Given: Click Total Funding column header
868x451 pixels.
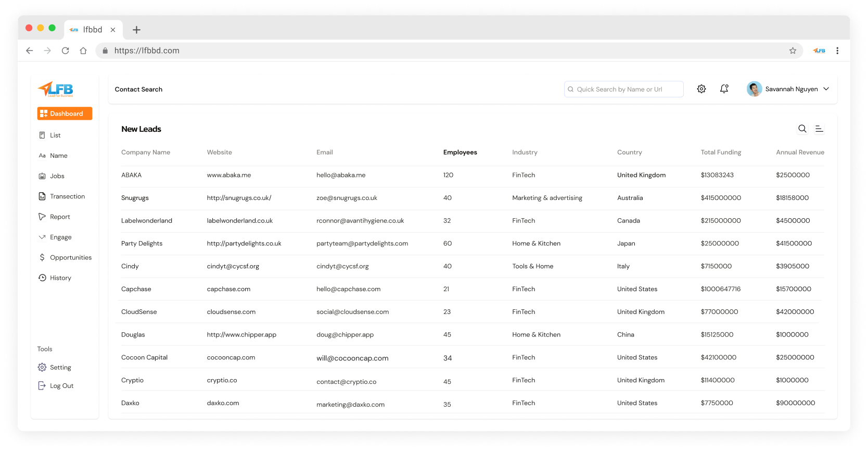Looking at the screenshot, I should pyautogui.click(x=721, y=153).
